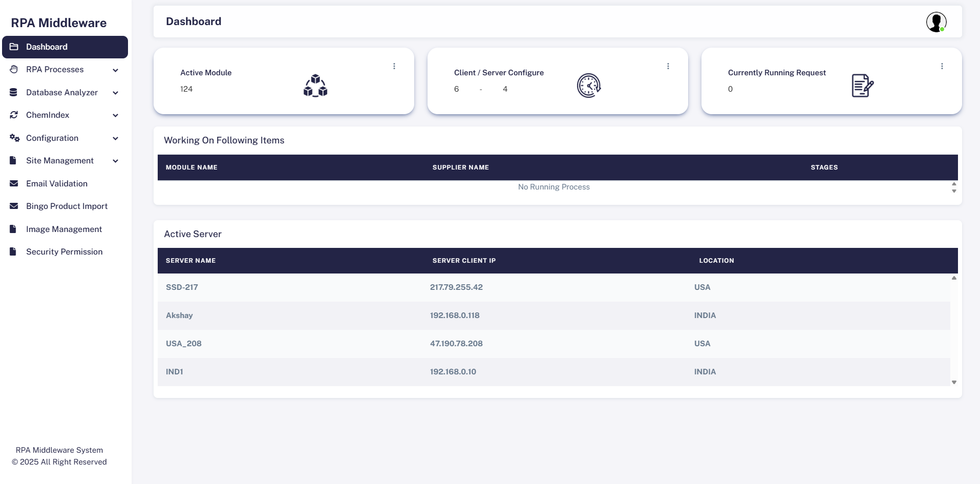Expand Database Analyzer dropdown arrow

[x=116, y=93]
